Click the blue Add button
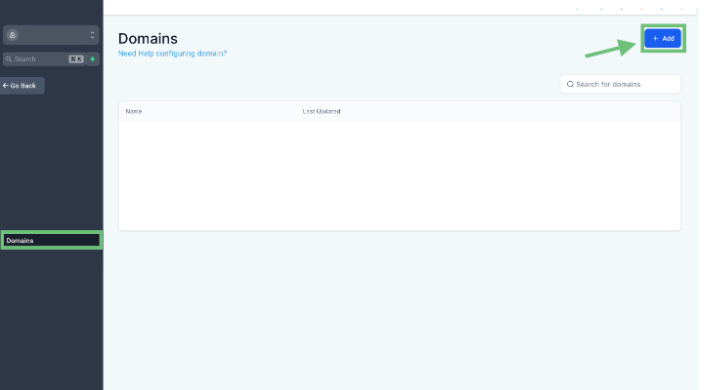The image size is (716, 390). click(x=663, y=38)
